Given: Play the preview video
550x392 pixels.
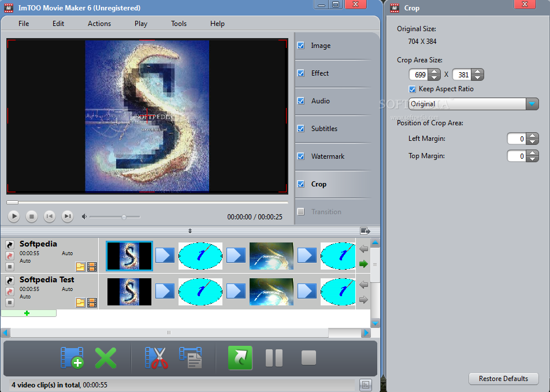Looking at the screenshot, I should tap(14, 216).
